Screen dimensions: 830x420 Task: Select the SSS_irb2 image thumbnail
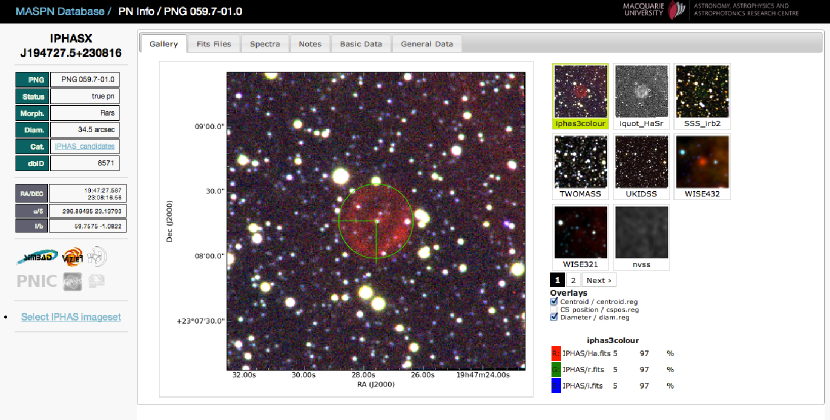click(702, 92)
